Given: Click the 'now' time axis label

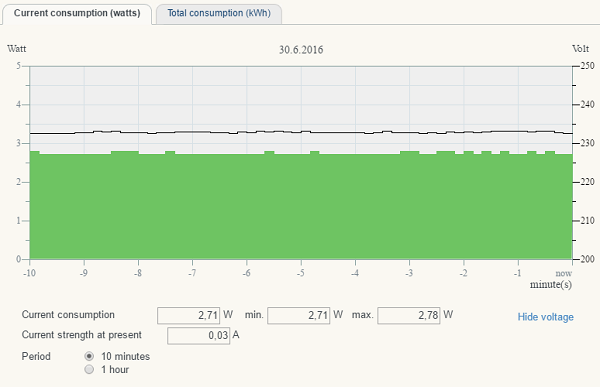Looking at the screenshot, I should pyautogui.click(x=564, y=273).
